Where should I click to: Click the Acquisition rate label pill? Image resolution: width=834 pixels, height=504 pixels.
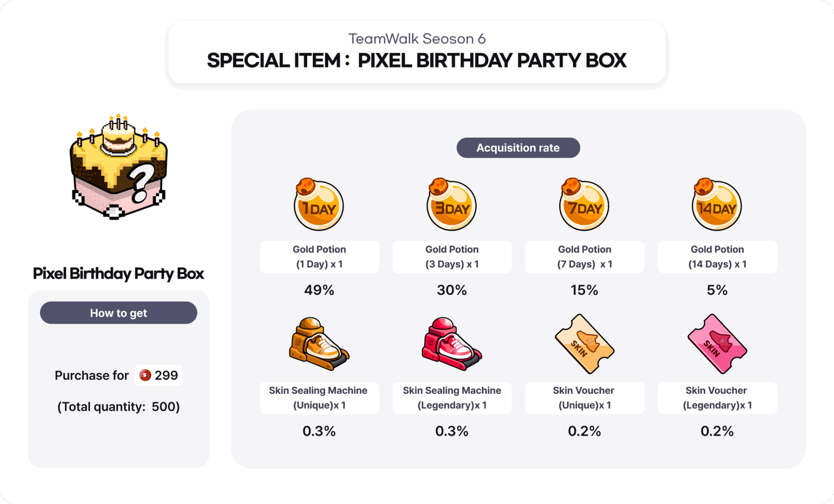coord(518,148)
